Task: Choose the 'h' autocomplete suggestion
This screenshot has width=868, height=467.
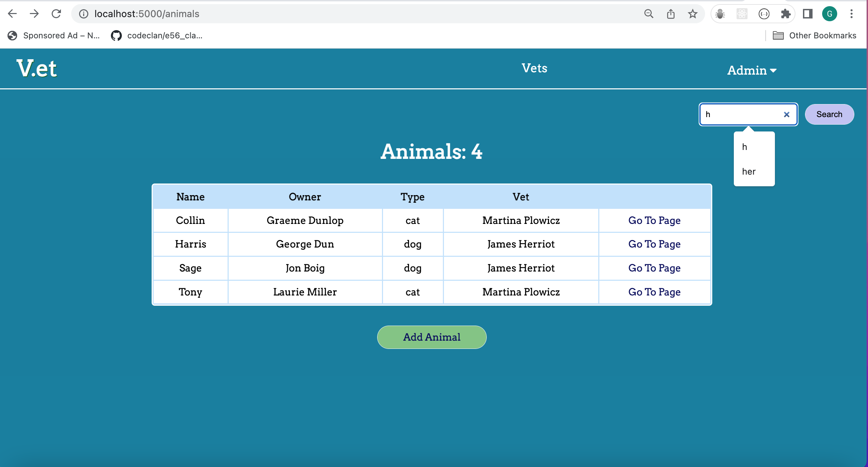Action: (x=754, y=147)
